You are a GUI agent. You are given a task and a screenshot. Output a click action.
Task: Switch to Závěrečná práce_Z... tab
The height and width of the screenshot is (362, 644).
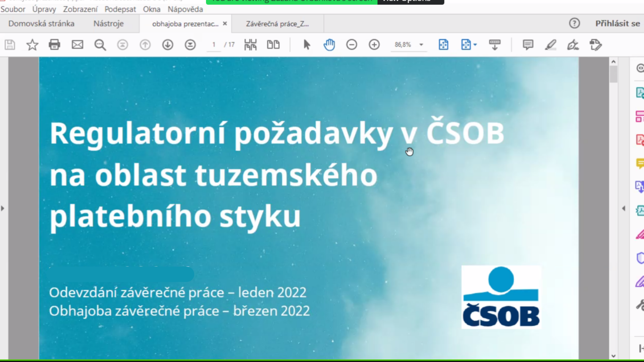[277, 24]
